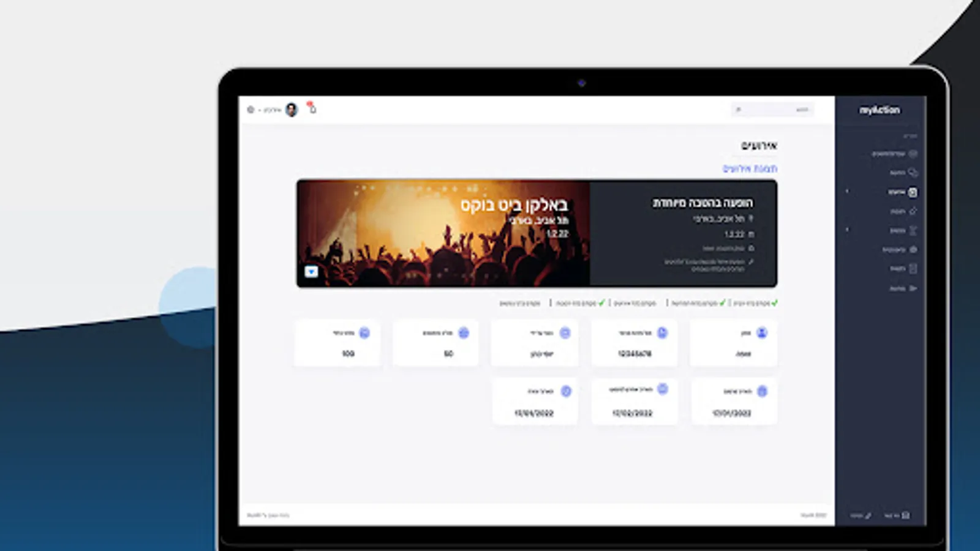Click the concert crowd banner image
Image resolution: width=980 pixels, height=551 pixels.
[x=443, y=233]
